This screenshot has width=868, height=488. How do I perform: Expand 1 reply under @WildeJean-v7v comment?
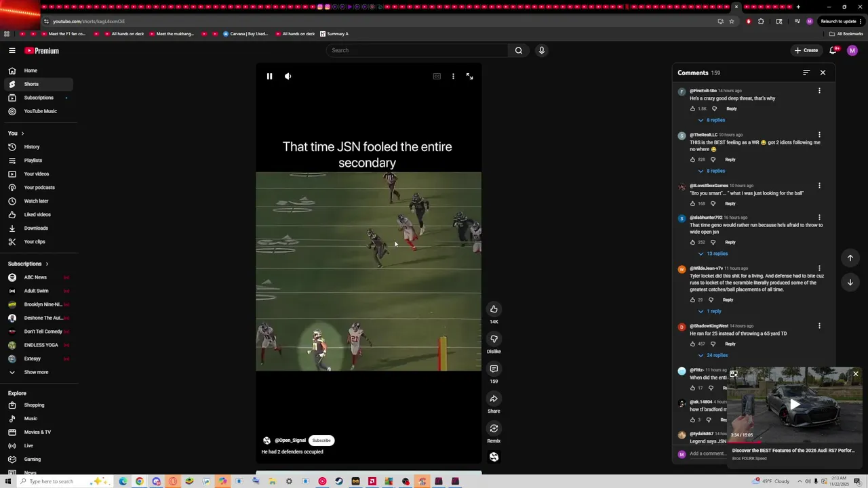coord(710,311)
